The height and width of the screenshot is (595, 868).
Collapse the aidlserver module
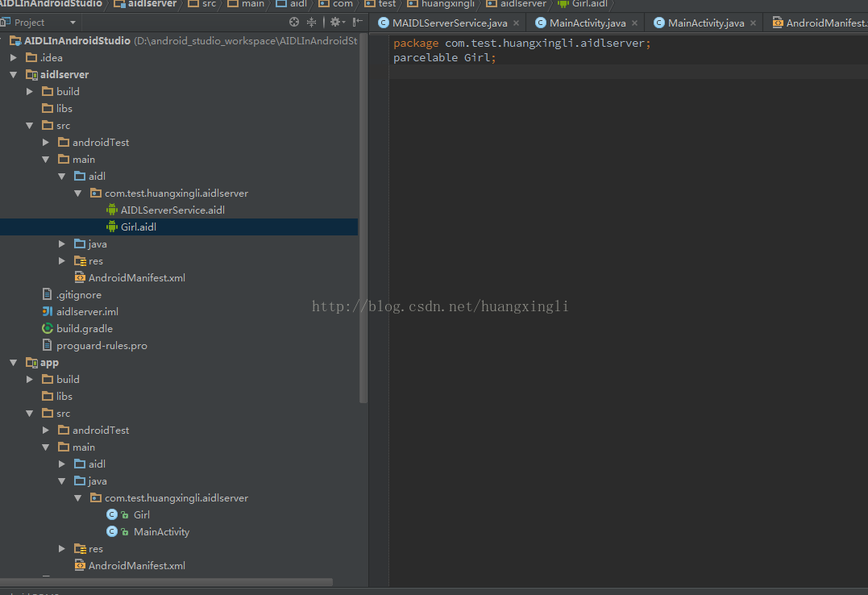pos(14,74)
